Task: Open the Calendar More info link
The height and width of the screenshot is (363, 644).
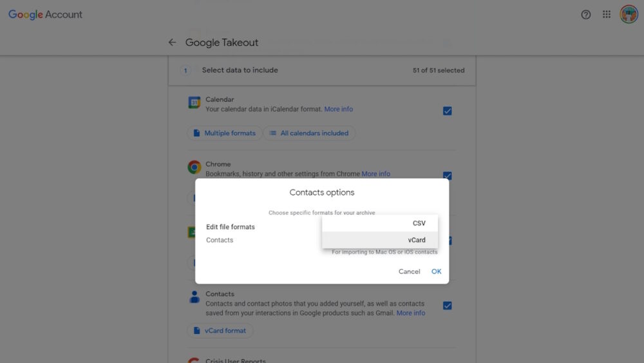Action: click(x=339, y=109)
